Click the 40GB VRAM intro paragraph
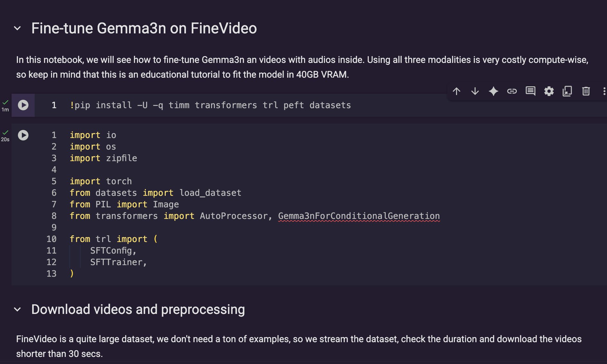The image size is (607, 364). click(302, 67)
